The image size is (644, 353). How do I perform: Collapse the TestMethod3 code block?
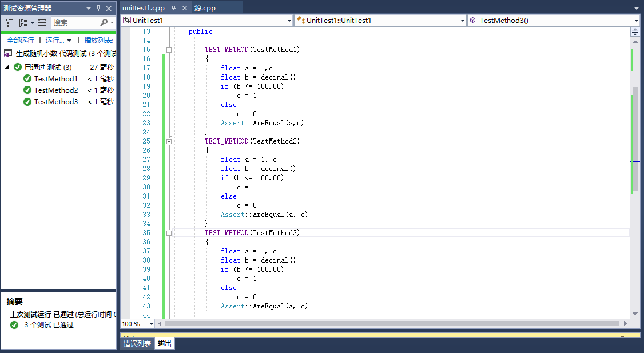(x=169, y=233)
